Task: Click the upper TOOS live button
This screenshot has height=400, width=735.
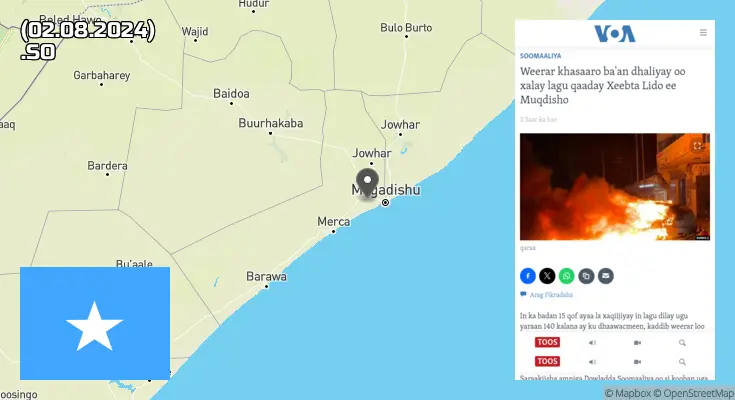Action: pyautogui.click(x=547, y=342)
